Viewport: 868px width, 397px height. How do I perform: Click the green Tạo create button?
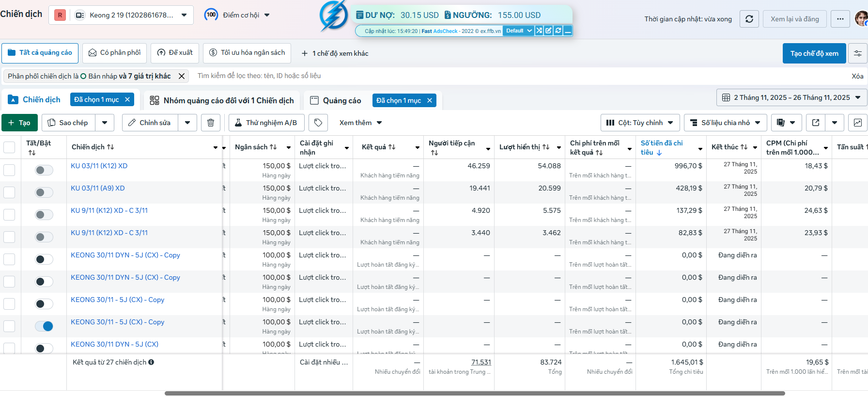19,123
